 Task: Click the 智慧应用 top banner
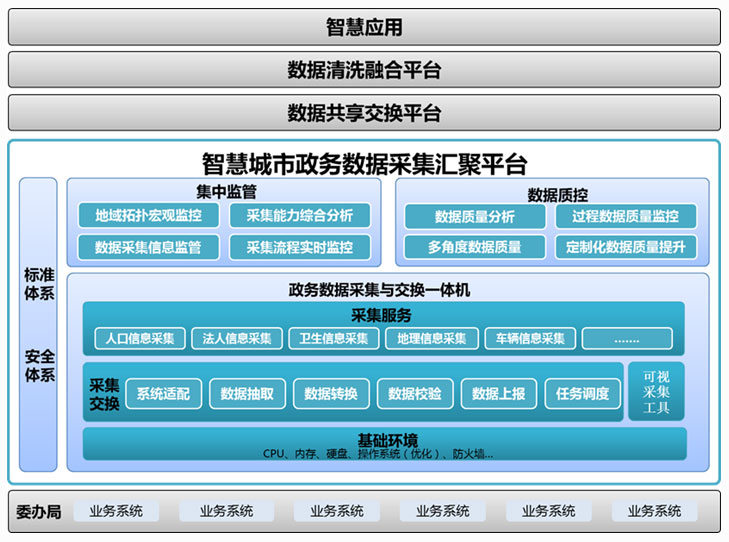pyautogui.click(x=364, y=27)
